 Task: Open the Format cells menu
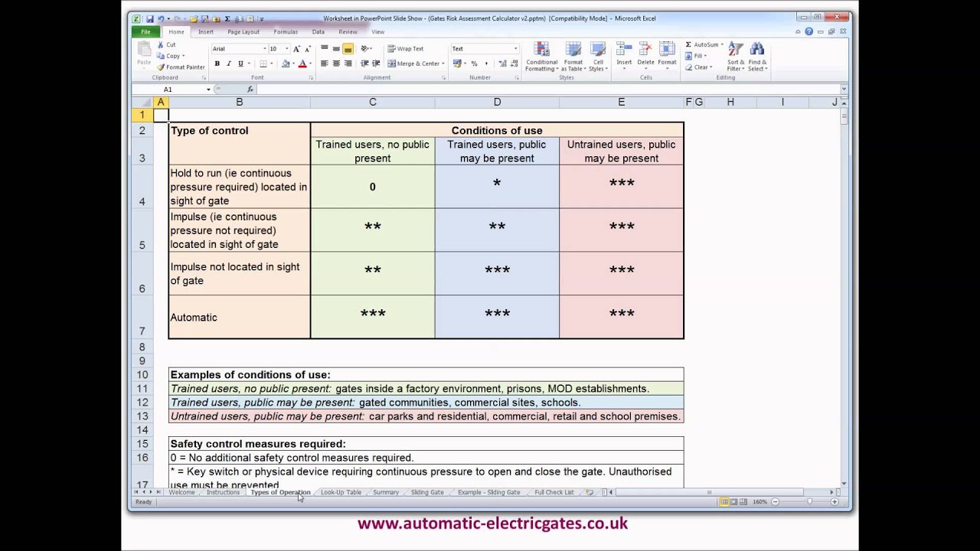pos(667,55)
